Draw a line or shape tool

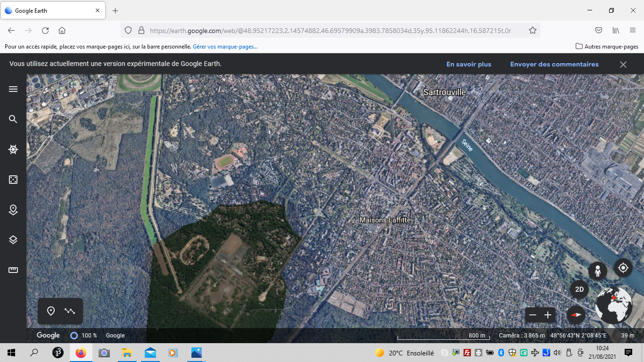pyautogui.click(x=70, y=311)
